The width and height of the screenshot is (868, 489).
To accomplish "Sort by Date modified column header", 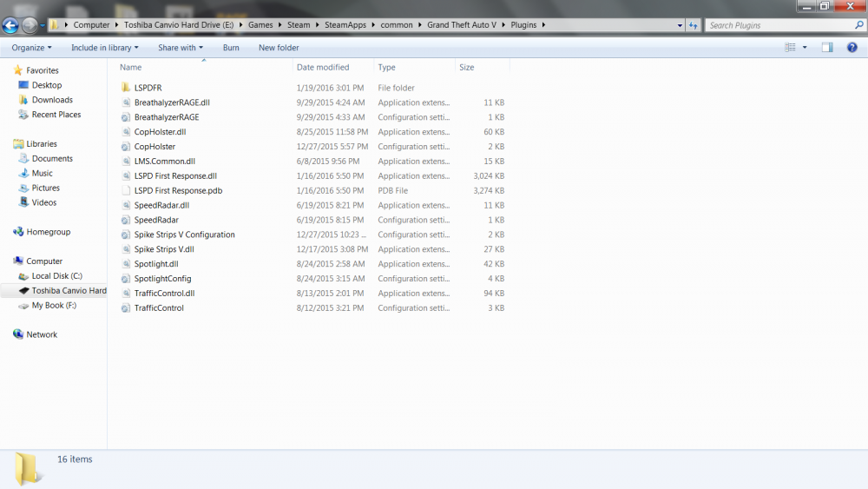I will 323,67.
